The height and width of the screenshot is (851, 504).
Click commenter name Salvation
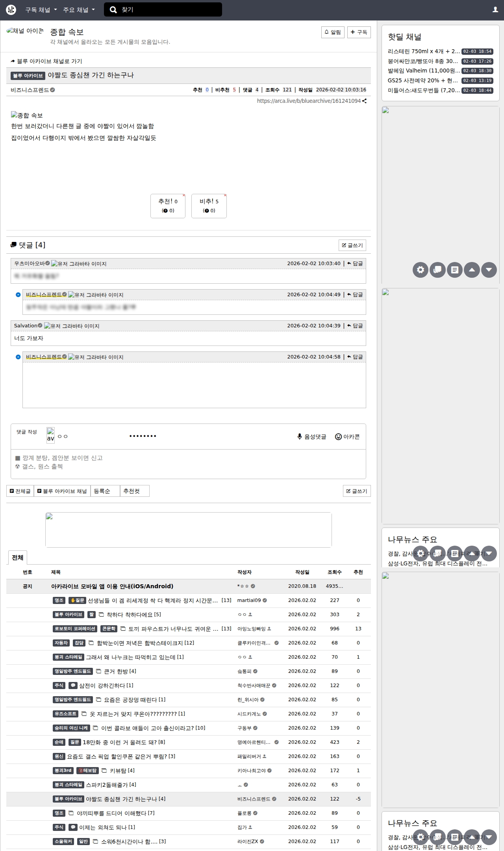click(x=26, y=326)
